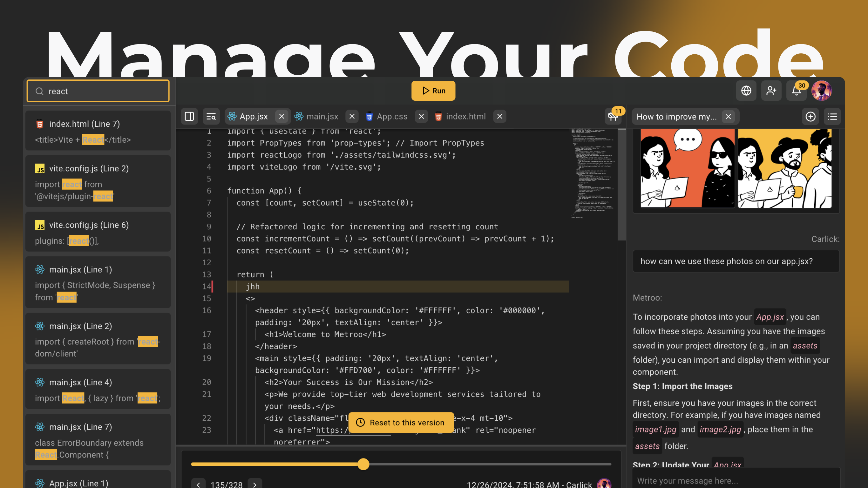Click the Carlick avatar beside the timestamp
The width and height of the screenshot is (868, 488).
click(x=604, y=484)
